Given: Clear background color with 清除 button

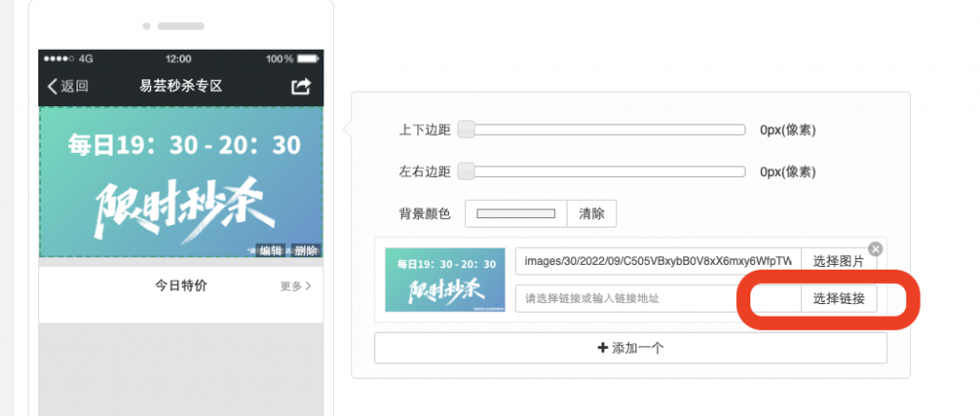Looking at the screenshot, I should (x=591, y=213).
